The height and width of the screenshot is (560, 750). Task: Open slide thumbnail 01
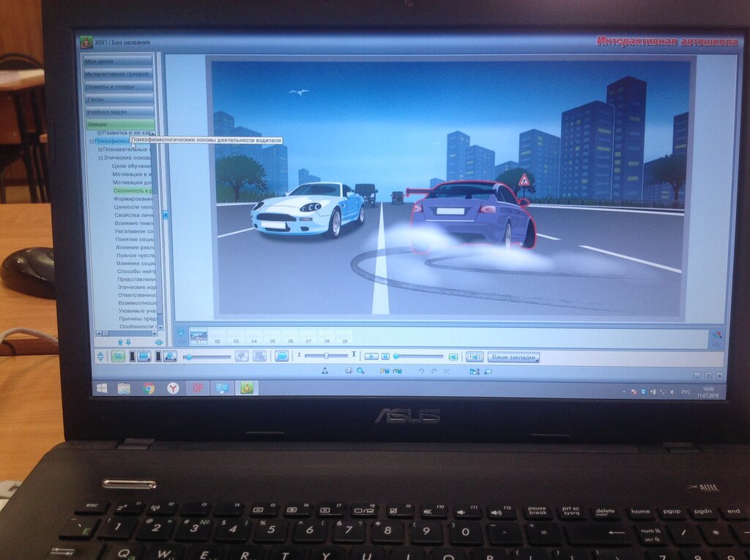198,336
